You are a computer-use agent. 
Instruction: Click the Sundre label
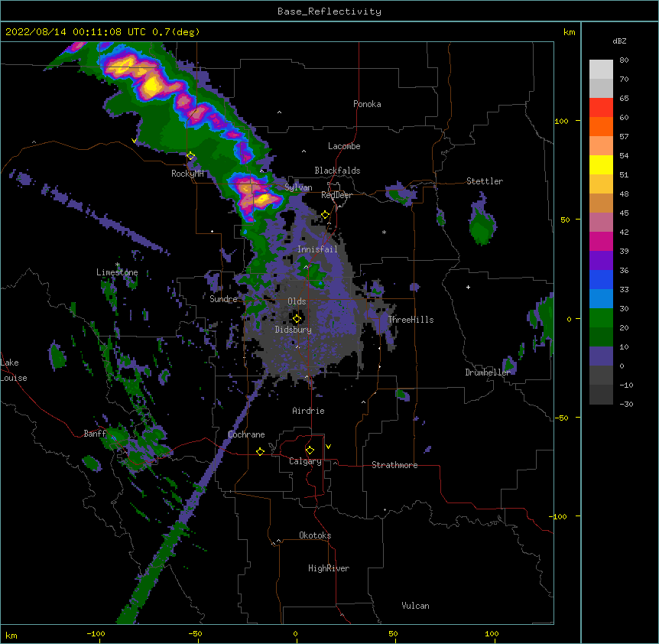coord(223,299)
